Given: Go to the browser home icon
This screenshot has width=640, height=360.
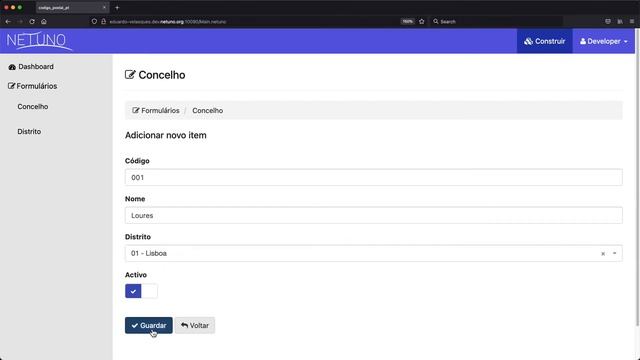Looking at the screenshot, I should (44, 22).
